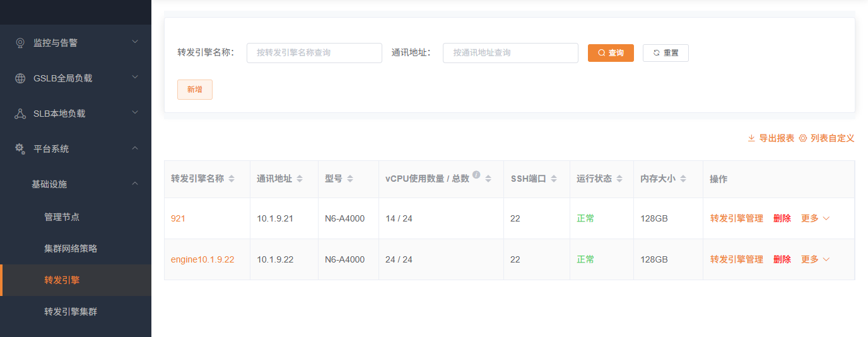The width and height of the screenshot is (868, 337).
Task: Click the monitoring and alerts sidebar icon
Action: point(20,43)
